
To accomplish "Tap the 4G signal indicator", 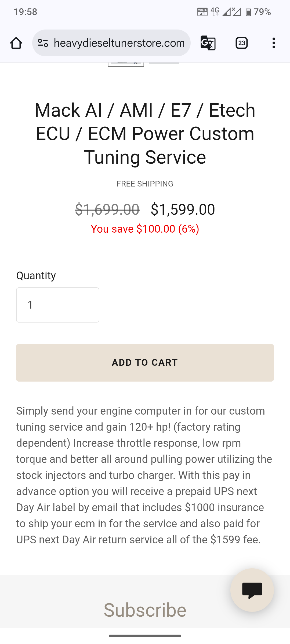I will (x=215, y=12).
